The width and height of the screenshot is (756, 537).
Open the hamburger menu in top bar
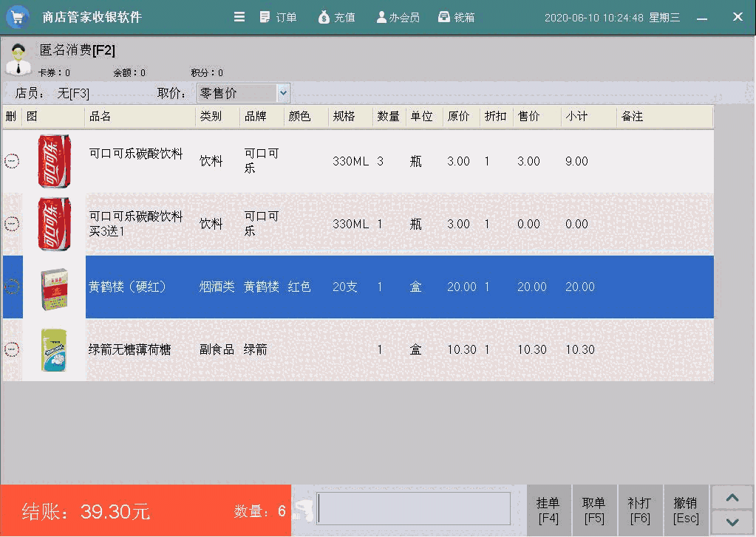239,16
